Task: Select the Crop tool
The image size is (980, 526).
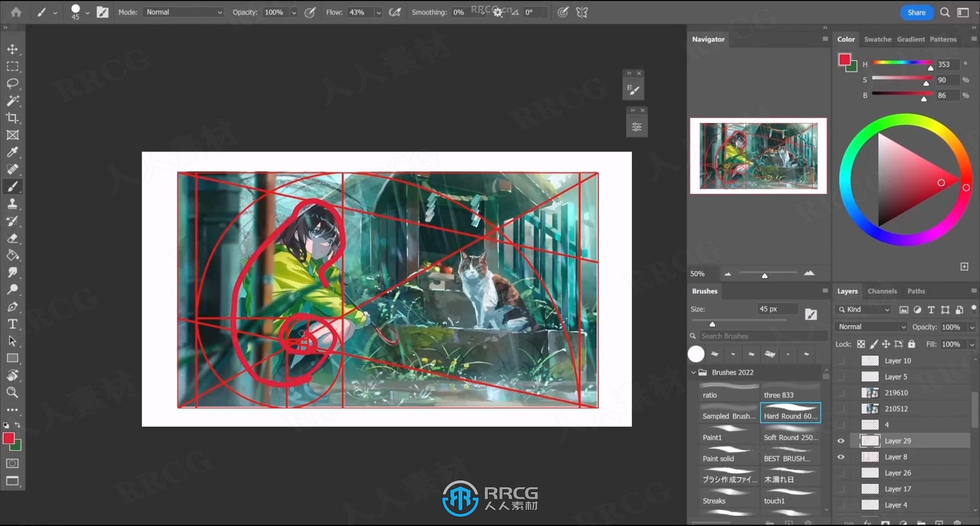Action: click(x=13, y=118)
